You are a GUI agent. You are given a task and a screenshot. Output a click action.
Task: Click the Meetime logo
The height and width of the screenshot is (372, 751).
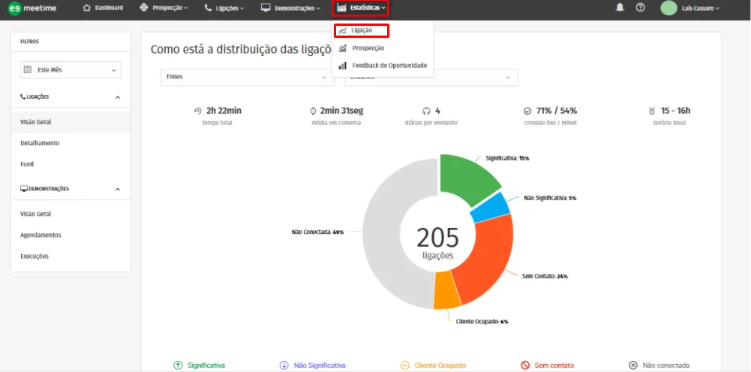coord(33,8)
